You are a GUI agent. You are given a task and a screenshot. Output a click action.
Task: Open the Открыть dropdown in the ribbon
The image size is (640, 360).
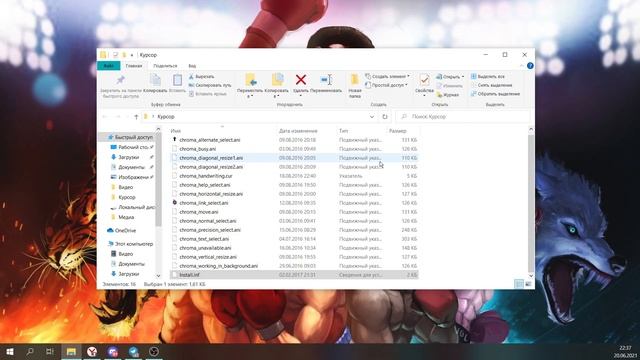[450, 77]
